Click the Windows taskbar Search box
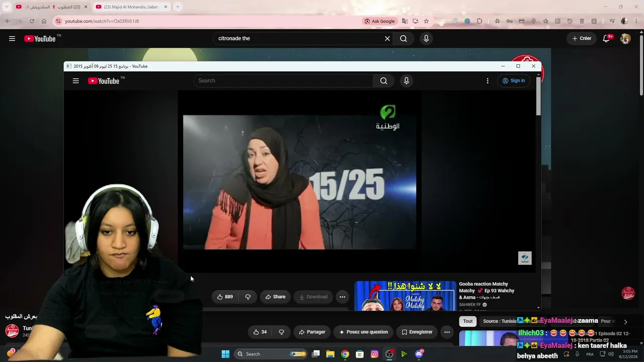Screen dimensions: 644x362 click(272, 354)
